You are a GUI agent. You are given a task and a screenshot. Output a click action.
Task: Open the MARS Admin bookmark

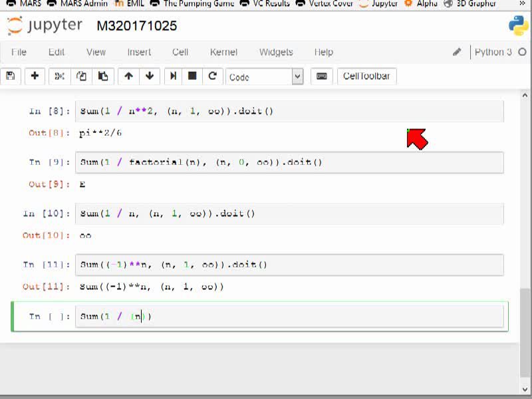coord(77,3)
